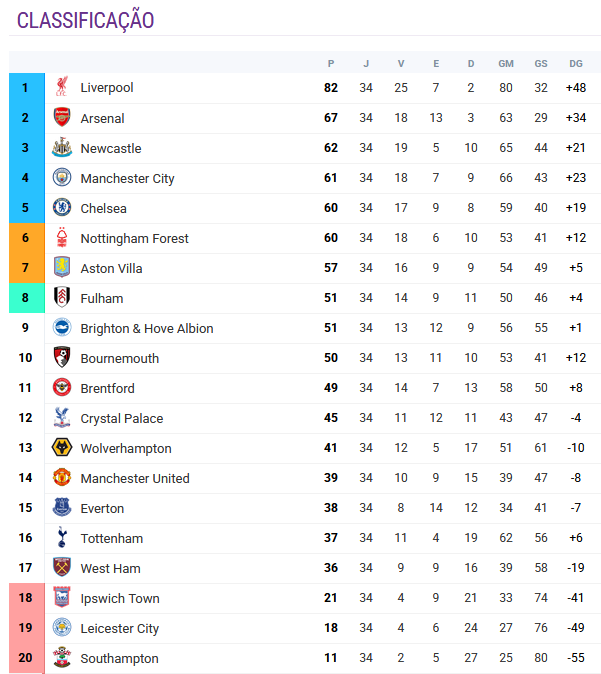
Task: Click the Chelsea club crest
Action: coord(62,208)
